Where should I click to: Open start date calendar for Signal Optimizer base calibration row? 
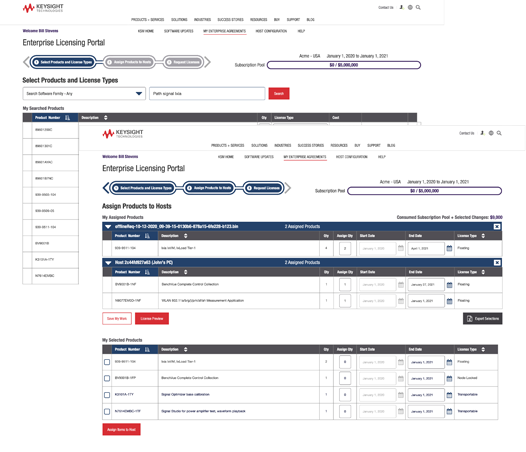tap(401, 395)
